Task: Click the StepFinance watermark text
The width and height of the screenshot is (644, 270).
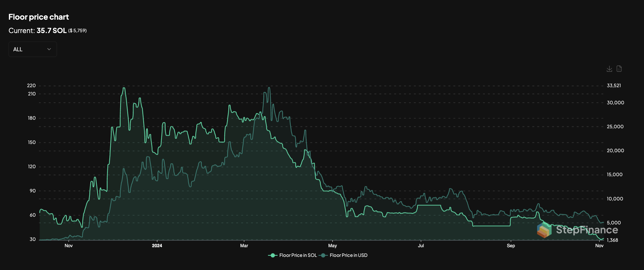Action: pos(587,230)
